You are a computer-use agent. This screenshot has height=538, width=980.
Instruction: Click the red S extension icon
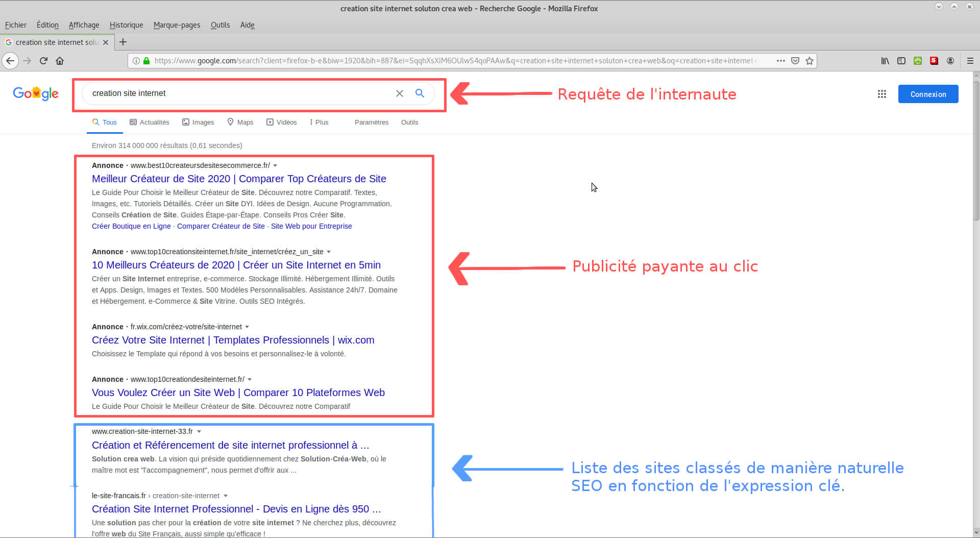[x=934, y=61]
